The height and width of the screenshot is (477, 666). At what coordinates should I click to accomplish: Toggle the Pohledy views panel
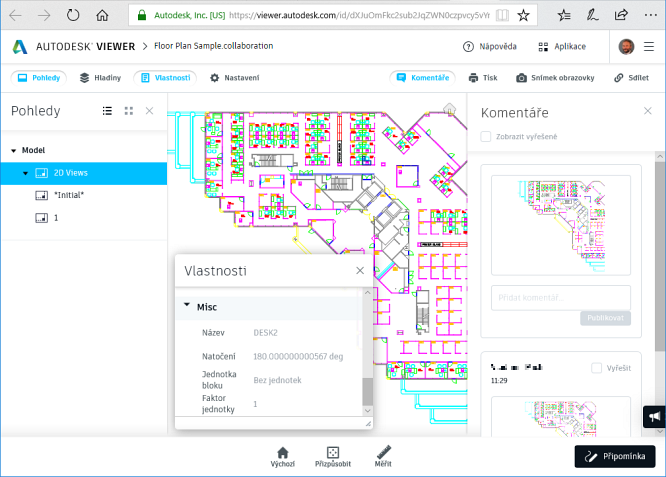point(39,78)
